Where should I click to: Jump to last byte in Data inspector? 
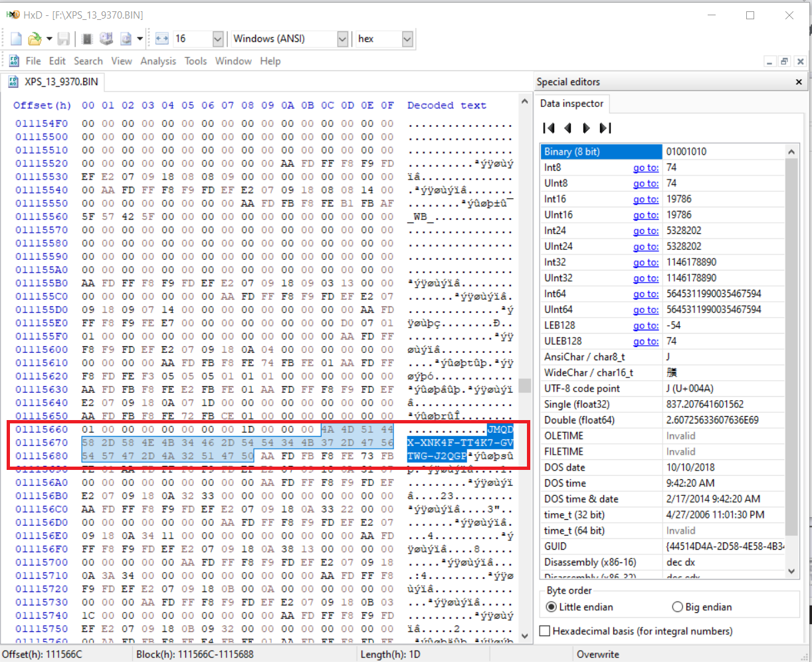pyautogui.click(x=605, y=128)
